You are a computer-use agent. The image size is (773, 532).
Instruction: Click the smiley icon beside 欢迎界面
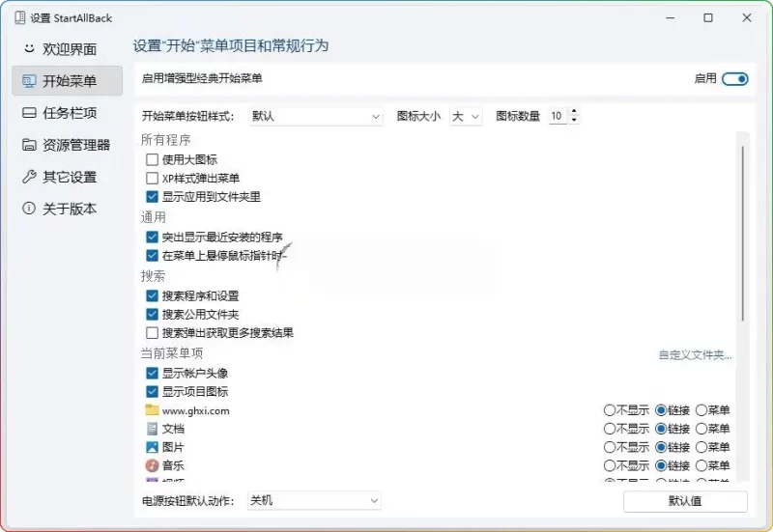(x=30, y=48)
